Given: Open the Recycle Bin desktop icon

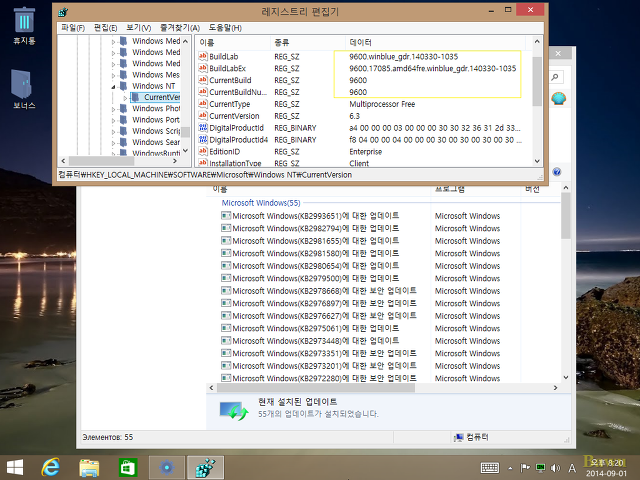Looking at the screenshot, I should click(x=24, y=25).
